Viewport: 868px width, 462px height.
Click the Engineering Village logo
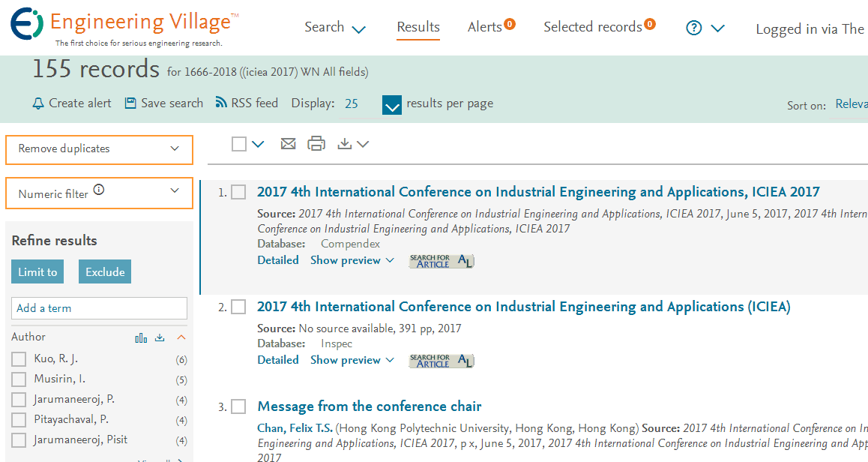(x=124, y=27)
